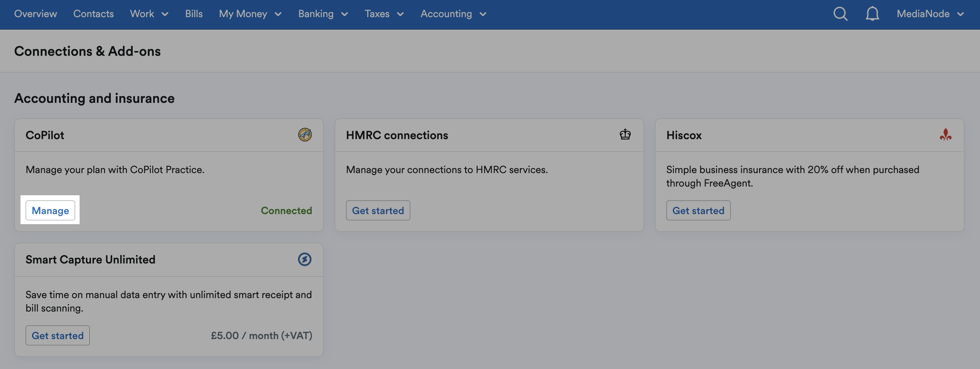Click Get started under HMRC connections
The height and width of the screenshot is (369, 980).
click(x=378, y=211)
